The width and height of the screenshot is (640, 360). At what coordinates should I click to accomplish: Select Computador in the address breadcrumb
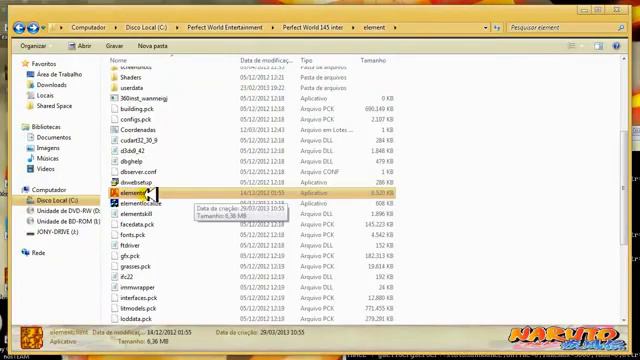click(x=88, y=28)
